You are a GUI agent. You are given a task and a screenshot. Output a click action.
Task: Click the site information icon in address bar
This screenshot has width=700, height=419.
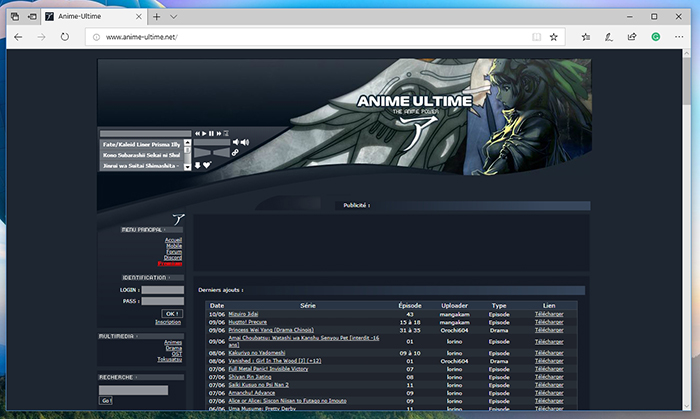pos(96,37)
